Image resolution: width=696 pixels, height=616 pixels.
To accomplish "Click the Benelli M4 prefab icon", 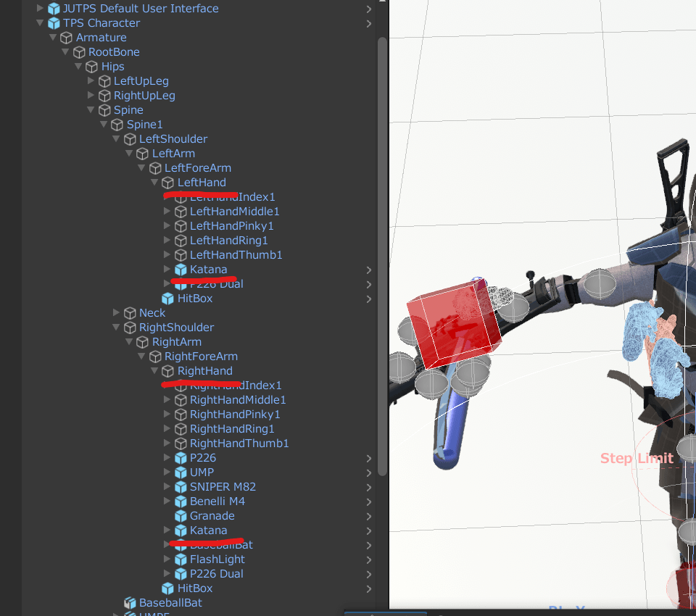I will [x=181, y=501].
